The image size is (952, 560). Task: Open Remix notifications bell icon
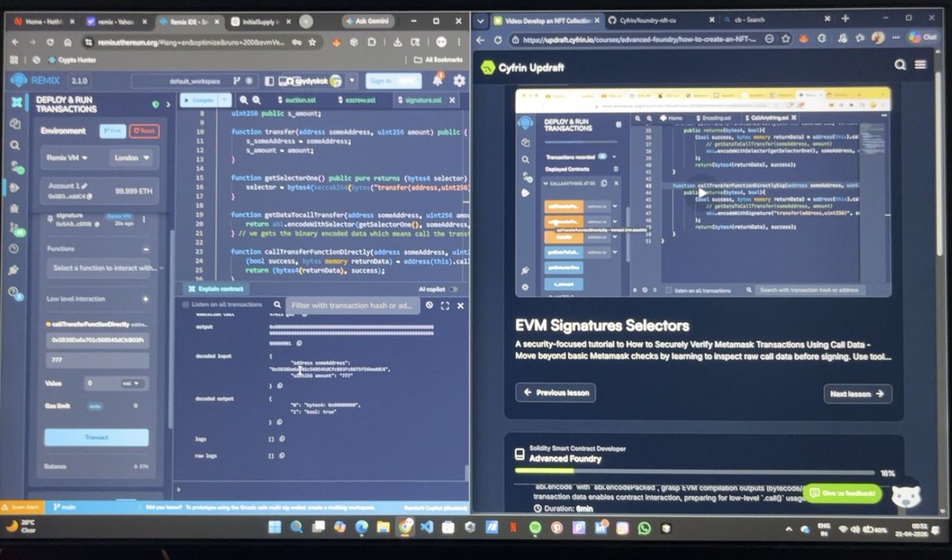[437, 80]
